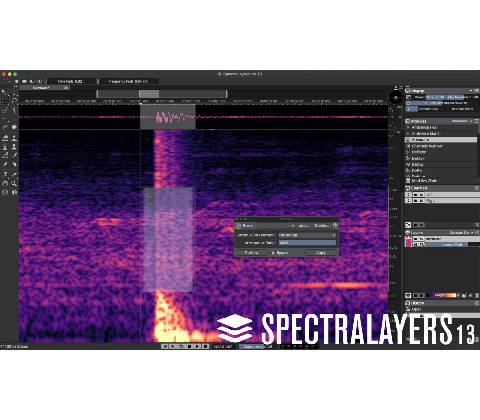
Task: Select the hand pan tool
Action: point(5,183)
